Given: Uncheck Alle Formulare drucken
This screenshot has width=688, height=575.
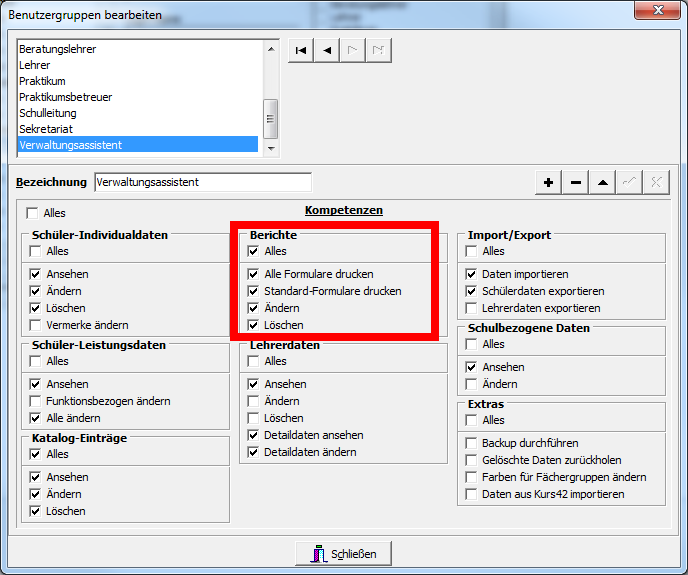Looking at the screenshot, I should (x=253, y=274).
